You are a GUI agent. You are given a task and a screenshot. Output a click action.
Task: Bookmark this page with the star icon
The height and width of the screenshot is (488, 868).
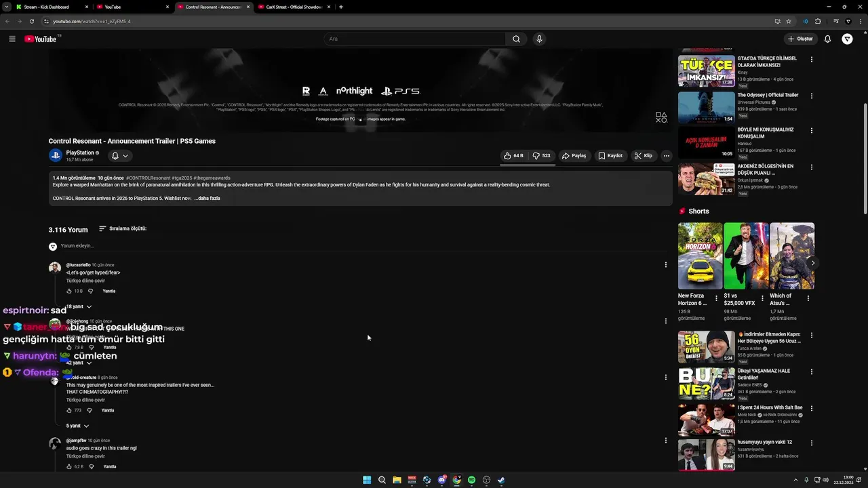[789, 21]
